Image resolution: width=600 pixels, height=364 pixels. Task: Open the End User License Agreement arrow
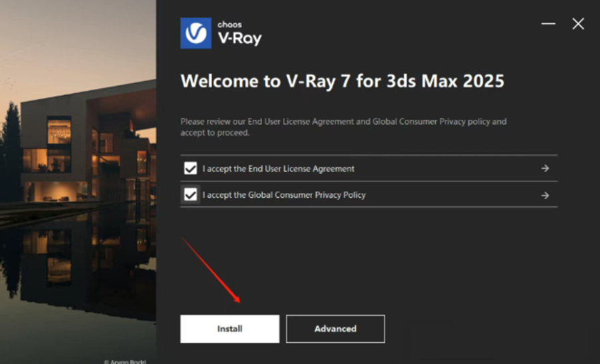click(x=546, y=168)
